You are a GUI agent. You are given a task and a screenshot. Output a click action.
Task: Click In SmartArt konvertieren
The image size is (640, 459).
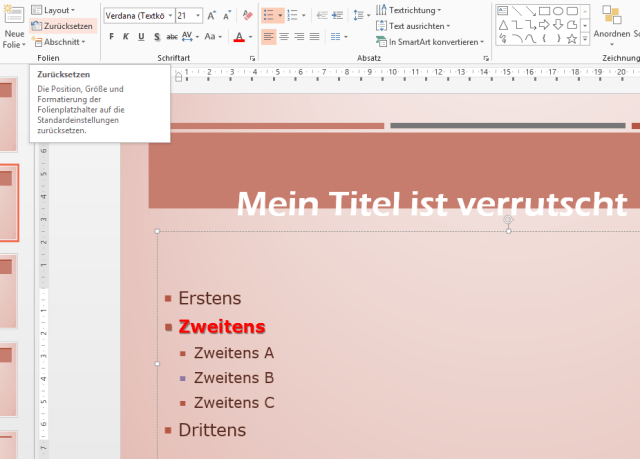pos(430,42)
